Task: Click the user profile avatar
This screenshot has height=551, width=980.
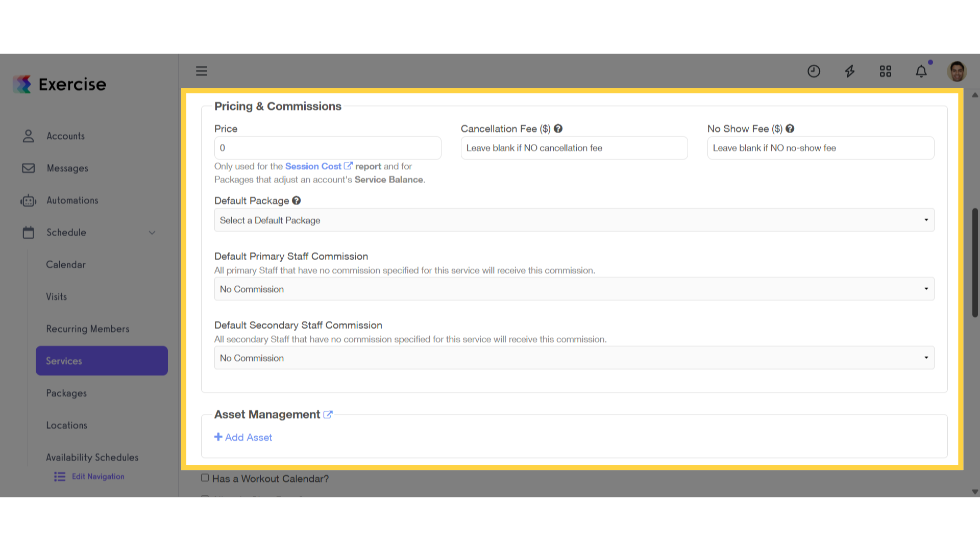Action: 957,71
